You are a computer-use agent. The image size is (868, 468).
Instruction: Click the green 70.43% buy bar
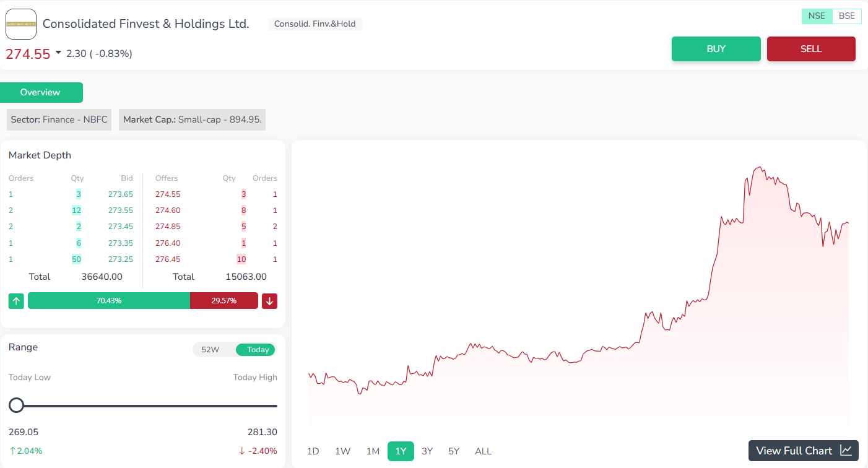tap(109, 301)
